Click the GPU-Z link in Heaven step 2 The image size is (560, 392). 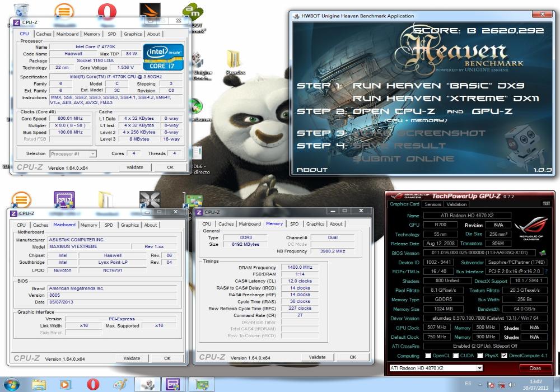(492, 111)
